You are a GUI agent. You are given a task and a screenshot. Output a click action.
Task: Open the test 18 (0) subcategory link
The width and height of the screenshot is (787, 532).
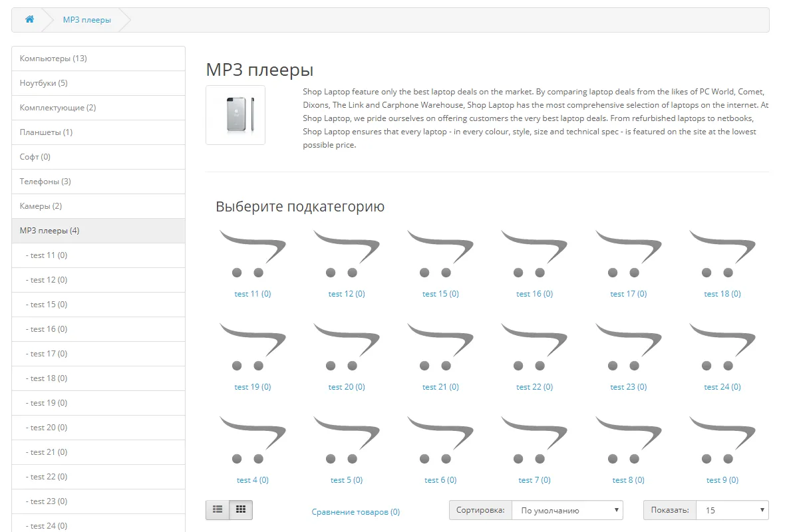[722, 294]
